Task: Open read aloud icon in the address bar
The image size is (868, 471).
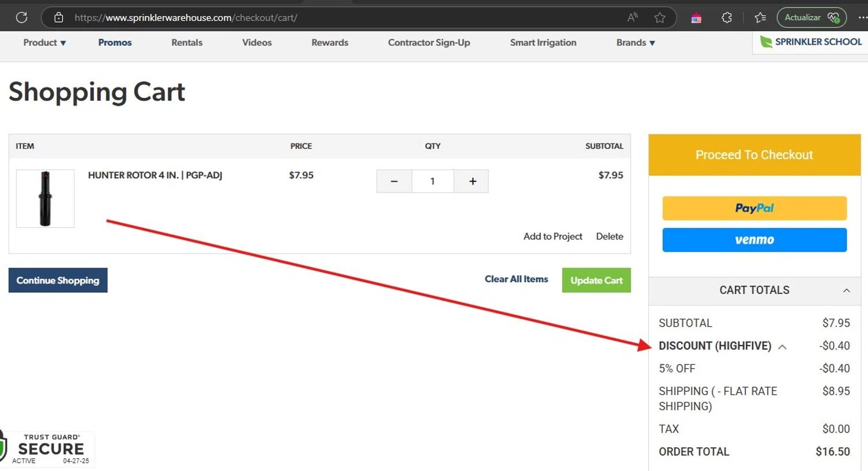Action: click(x=632, y=17)
